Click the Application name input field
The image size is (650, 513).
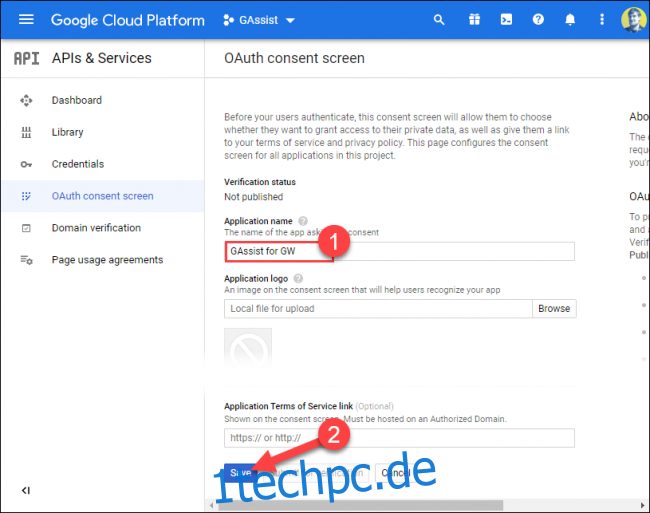(400, 252)
